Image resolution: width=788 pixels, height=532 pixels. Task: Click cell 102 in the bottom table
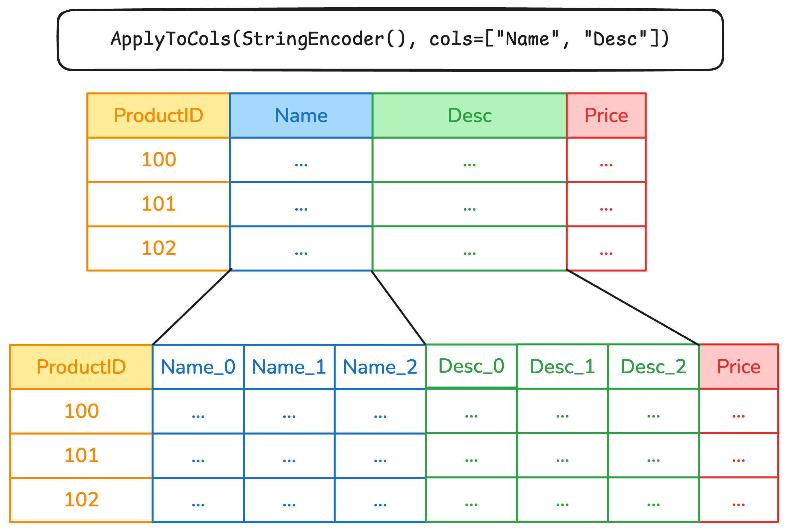click(x=81, y=500)
